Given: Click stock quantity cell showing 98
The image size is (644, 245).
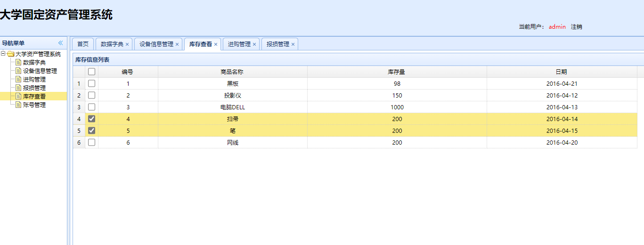Looking at the screenshot, I should pos(397,83).
